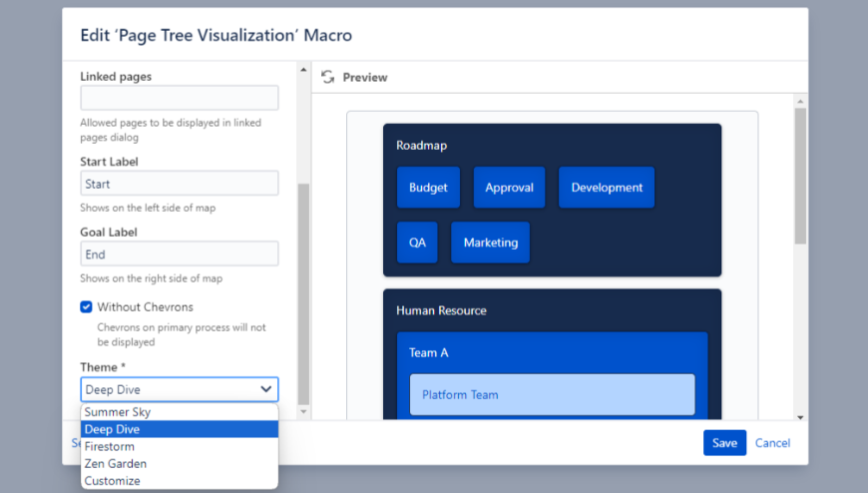Click the Budget node in preview

pyautogui.click(x=428, y=188)
